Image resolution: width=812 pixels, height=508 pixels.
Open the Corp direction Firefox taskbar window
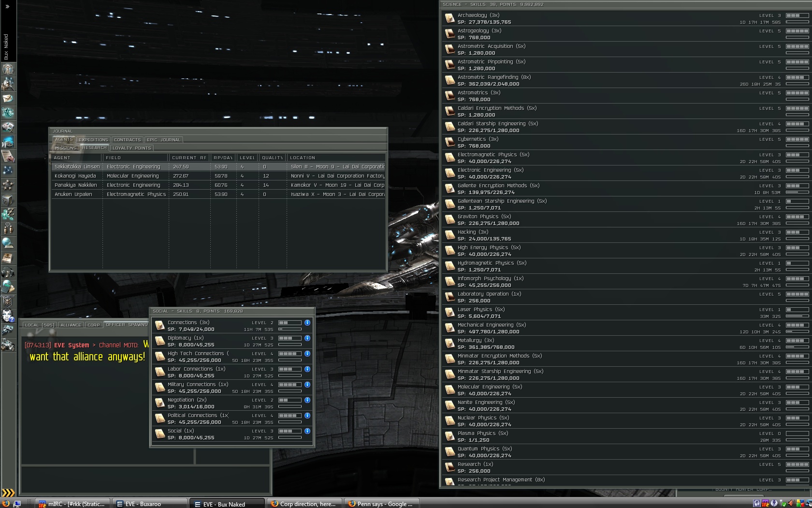tap(305, 504)
